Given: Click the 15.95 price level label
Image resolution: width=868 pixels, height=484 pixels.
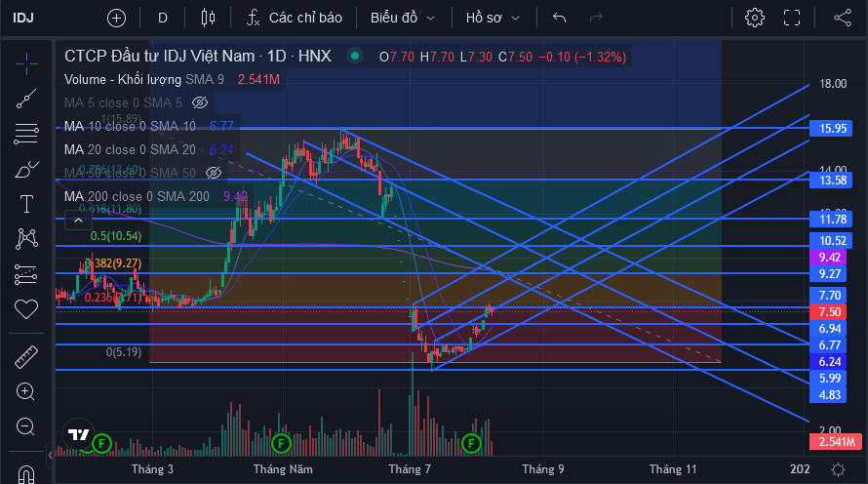Looking at the screenshot, I should pos(833,129).
